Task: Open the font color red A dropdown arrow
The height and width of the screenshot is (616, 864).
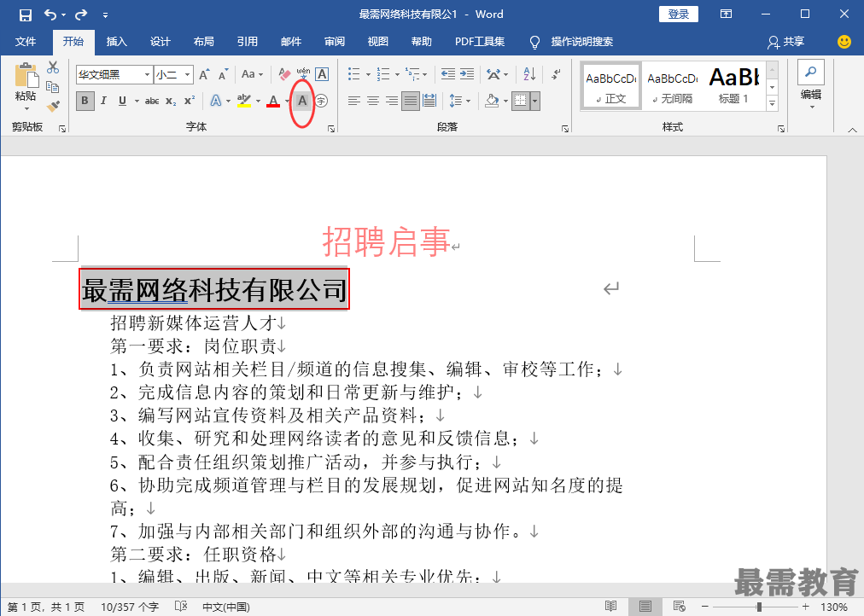Action: pos(287,101)
